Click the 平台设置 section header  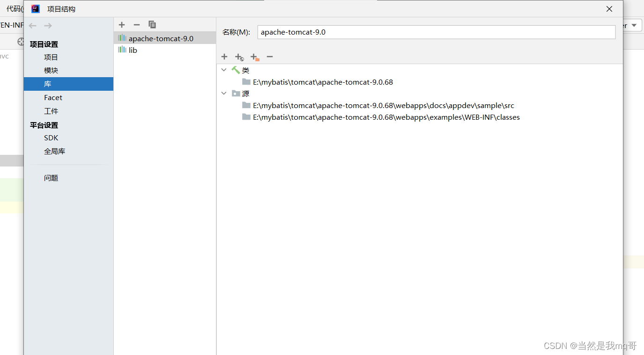pyautogui.click(x=44, y=125)
